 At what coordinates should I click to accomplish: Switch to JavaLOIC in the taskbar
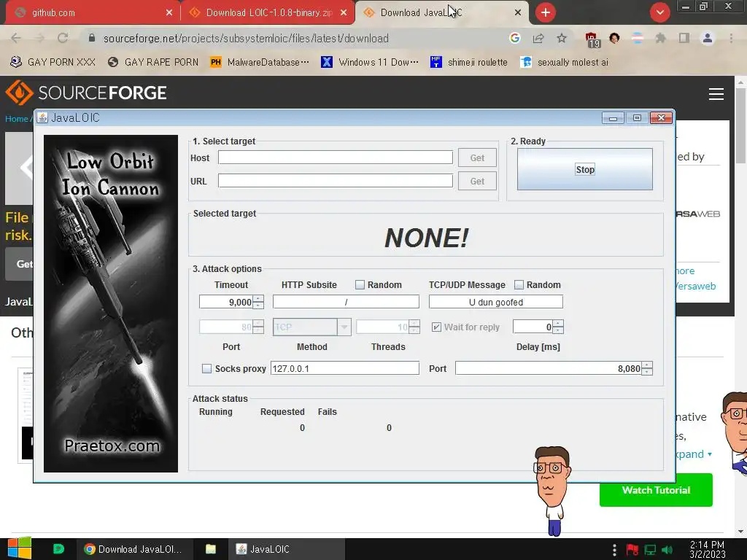click(x=285, y=549)
